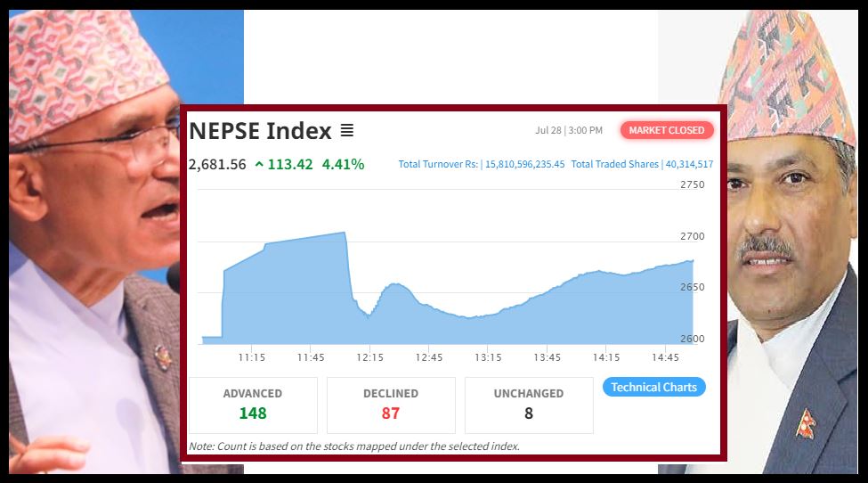Open the Technical Charts button
The width and height of the screenshot is (868, 483).
click(x=654, y=388)
